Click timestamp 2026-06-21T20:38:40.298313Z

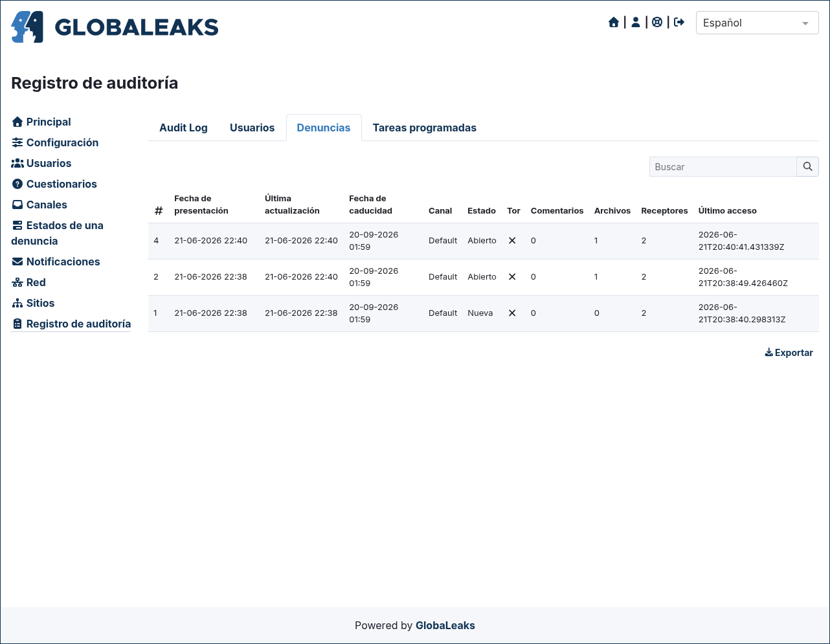click(742, 313)
